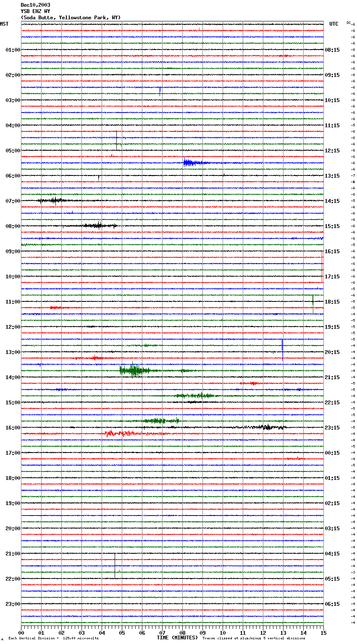Click the 07:00 MST time label
357x644 pixels.
pos(13,201)
